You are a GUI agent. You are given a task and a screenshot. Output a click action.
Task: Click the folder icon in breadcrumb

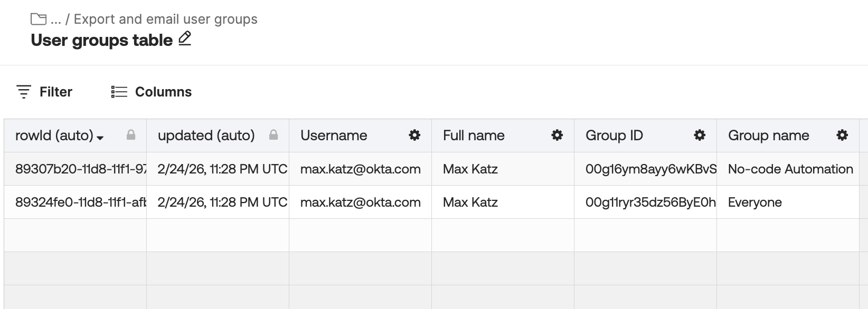coord(39,20)
